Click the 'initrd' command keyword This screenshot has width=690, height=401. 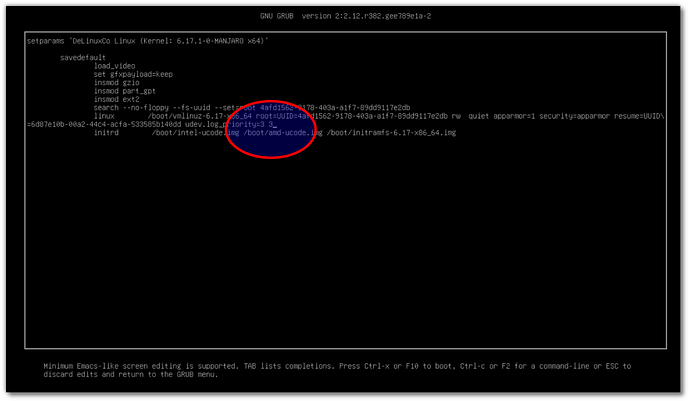pyautogui.click(x=106, y=133)
